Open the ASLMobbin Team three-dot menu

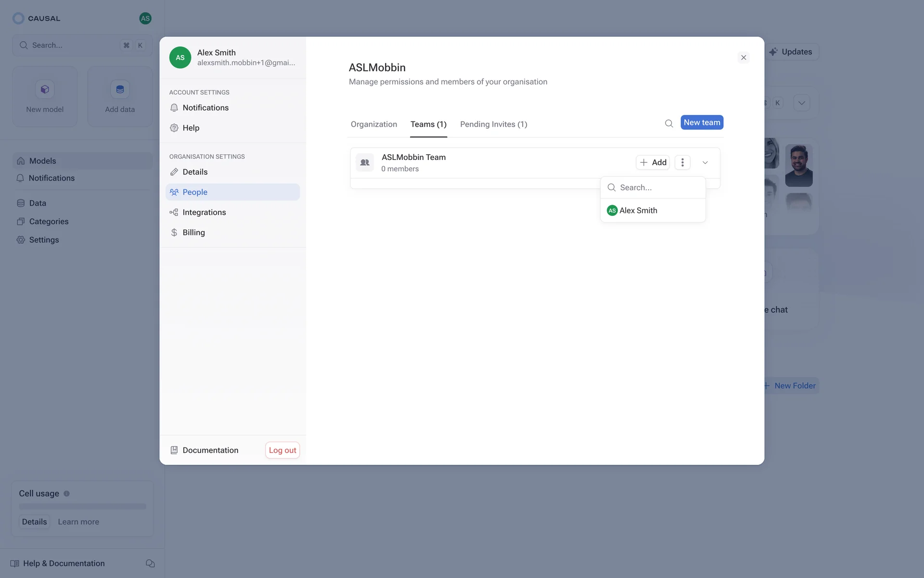682,162
